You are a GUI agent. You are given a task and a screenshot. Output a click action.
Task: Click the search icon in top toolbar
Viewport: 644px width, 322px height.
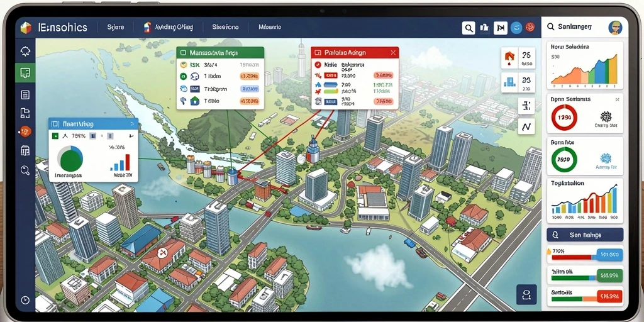coord(468,28)
